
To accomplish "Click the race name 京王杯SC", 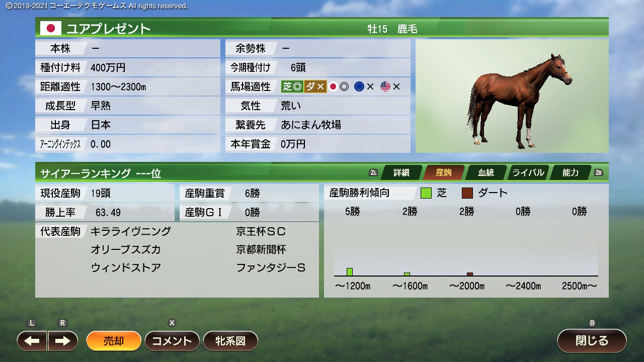I will point(261,231).
